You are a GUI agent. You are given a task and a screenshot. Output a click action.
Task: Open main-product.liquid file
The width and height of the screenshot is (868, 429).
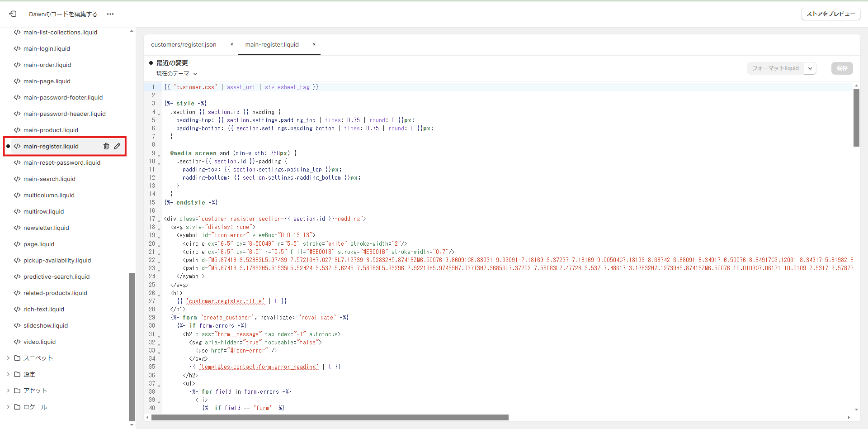51,130
